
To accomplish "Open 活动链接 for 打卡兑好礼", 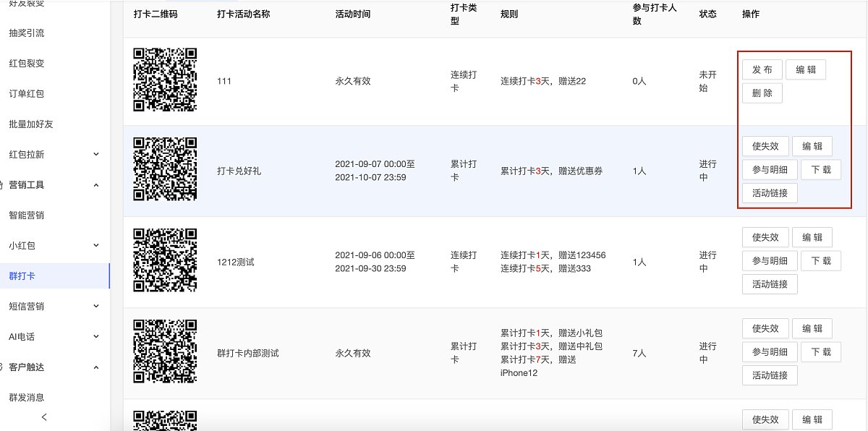I will 770,193.
